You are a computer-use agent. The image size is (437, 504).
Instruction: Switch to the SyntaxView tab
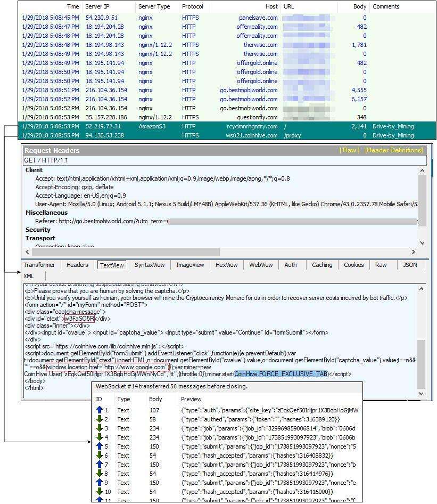[x=150, y=265]
